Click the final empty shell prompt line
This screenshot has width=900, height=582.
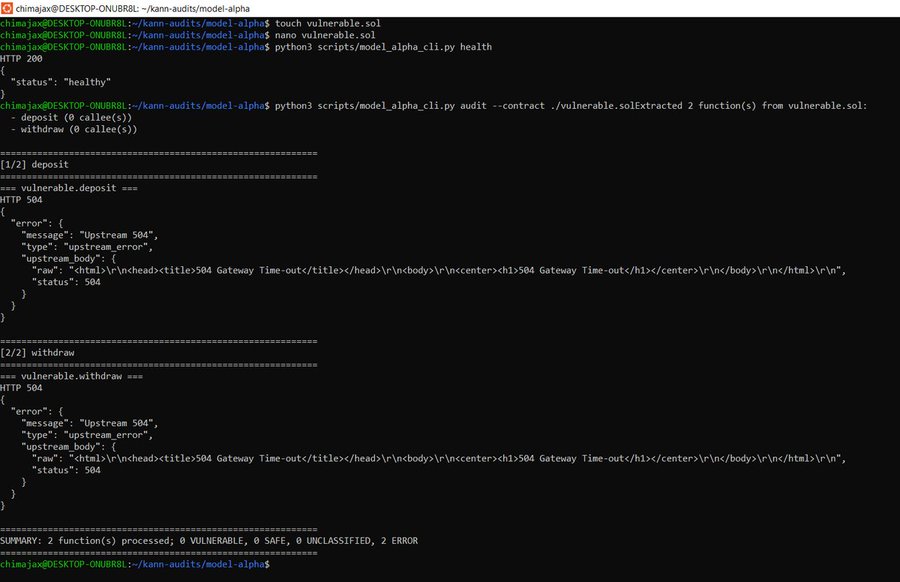pos(135,564)
